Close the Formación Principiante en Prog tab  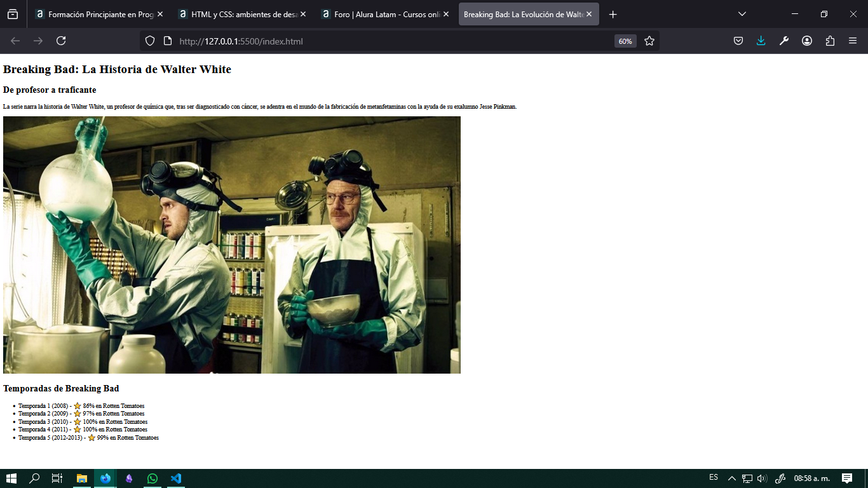[160, 14]
